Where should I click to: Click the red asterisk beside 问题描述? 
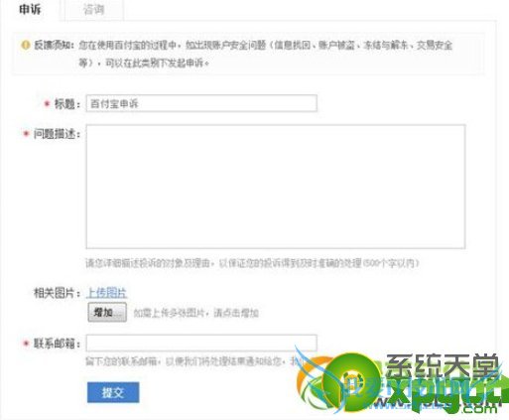pyautogui.click(x=26, y=134)
